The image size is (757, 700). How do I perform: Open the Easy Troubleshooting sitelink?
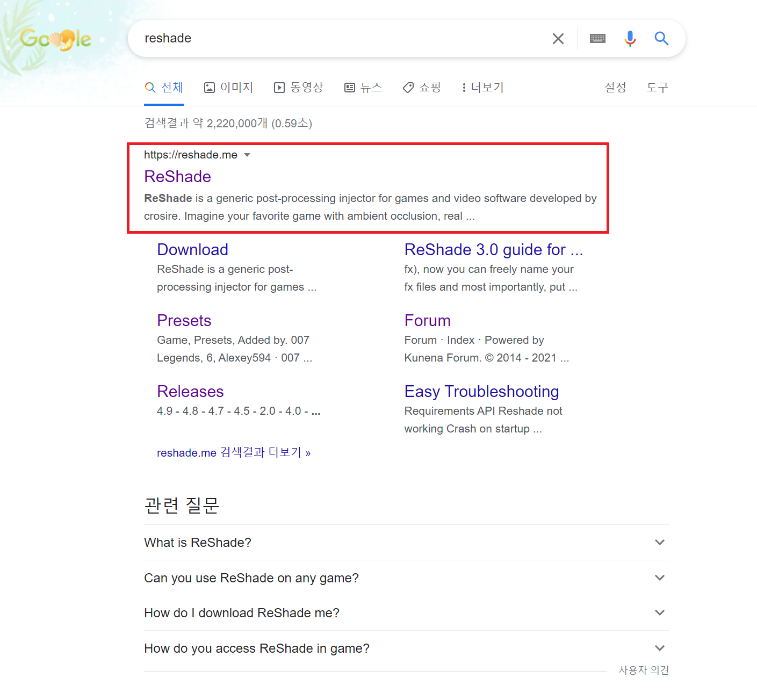pyautogui.click(x=482, y=392)
